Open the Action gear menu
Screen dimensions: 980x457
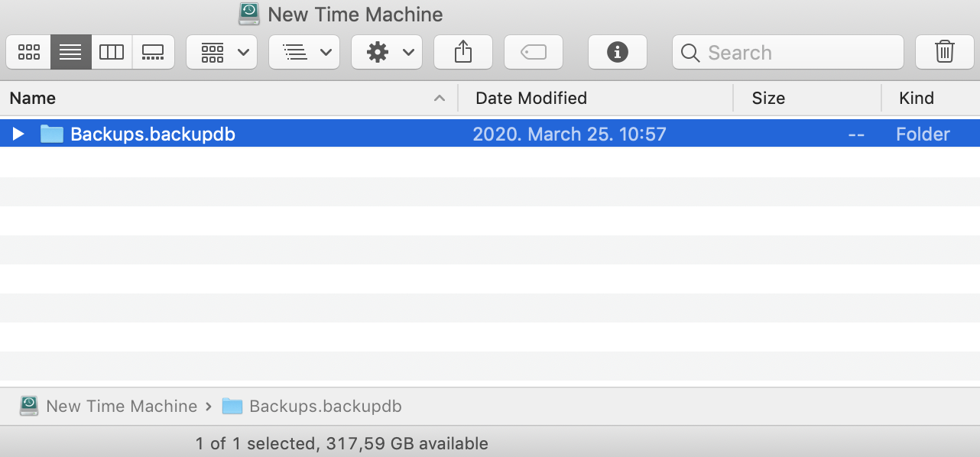coord(387,53)
